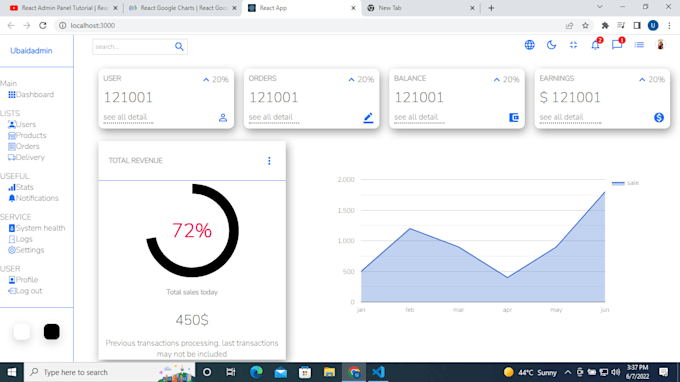This screenshot has height=382, width=680.
Task: Click the list icon in top bar
Action: coord(639,45)
